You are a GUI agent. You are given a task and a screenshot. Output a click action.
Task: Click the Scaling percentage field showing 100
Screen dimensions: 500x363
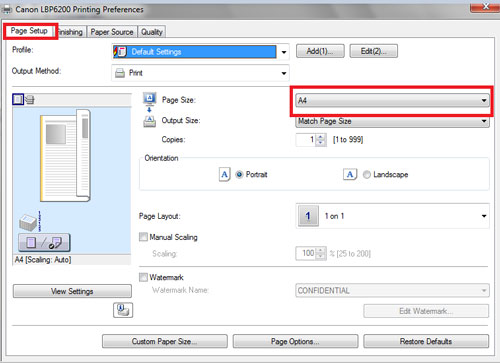point(306,253)
